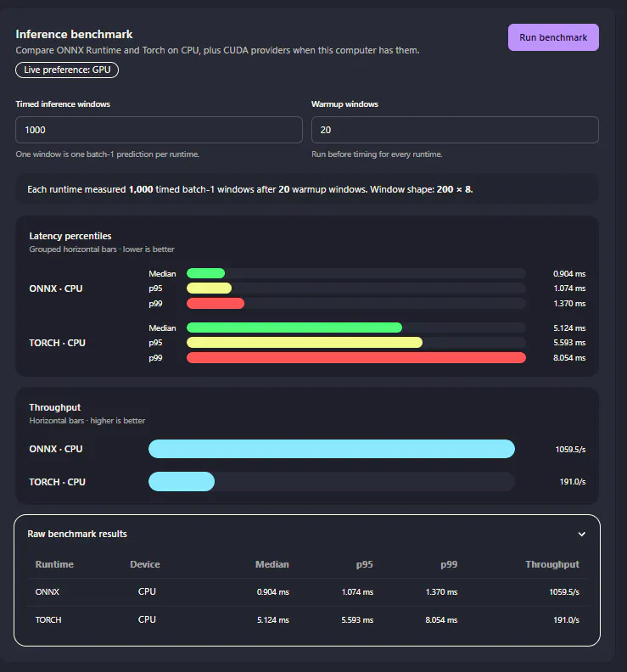Click the TORCH CPU throughput bar
The height and width of the screenshot is (672, 627).
182,482
